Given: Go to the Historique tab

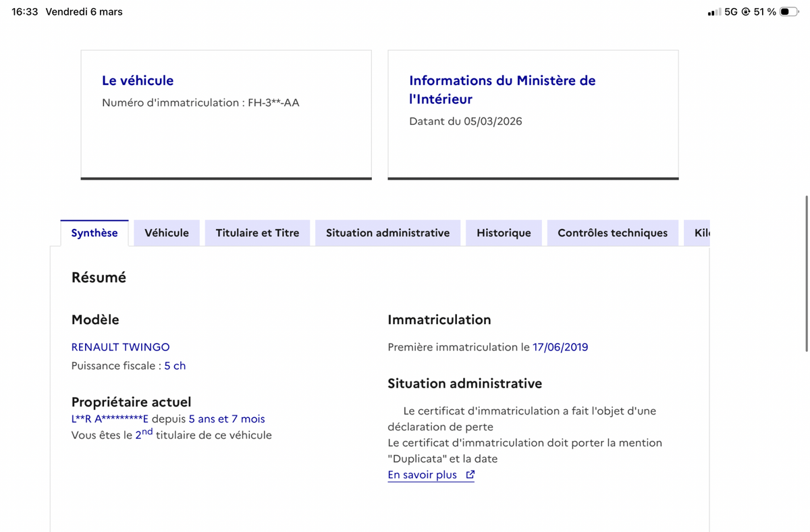Looking at the screenshot, I should coord(504,233).
